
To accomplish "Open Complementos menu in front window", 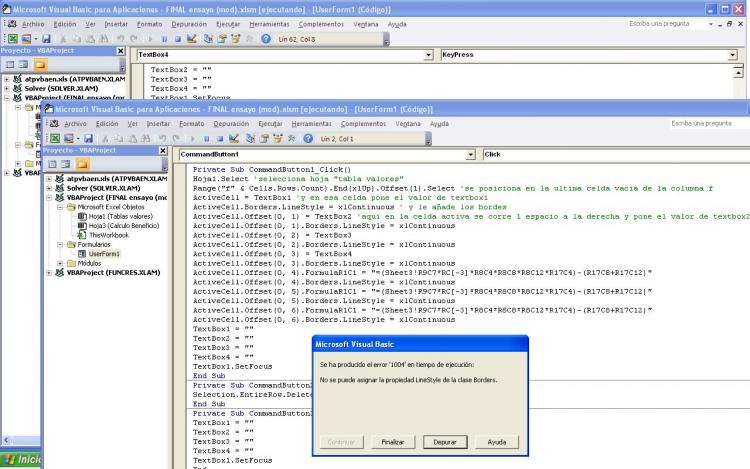I will pos(363,124).
